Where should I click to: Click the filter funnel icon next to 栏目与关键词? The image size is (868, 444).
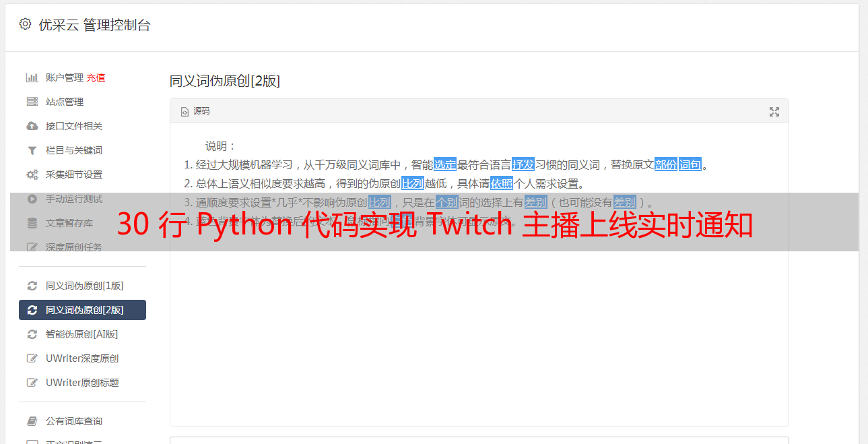click(x=32, y=150)
